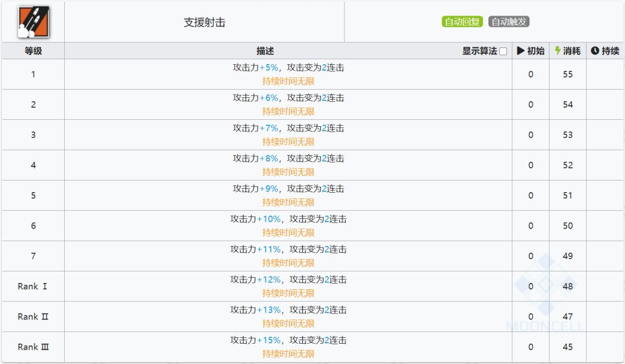Viewport: 625px width, 364px height.
Task: Click the 支援射击 skill icon
Action: coord(33,22)
